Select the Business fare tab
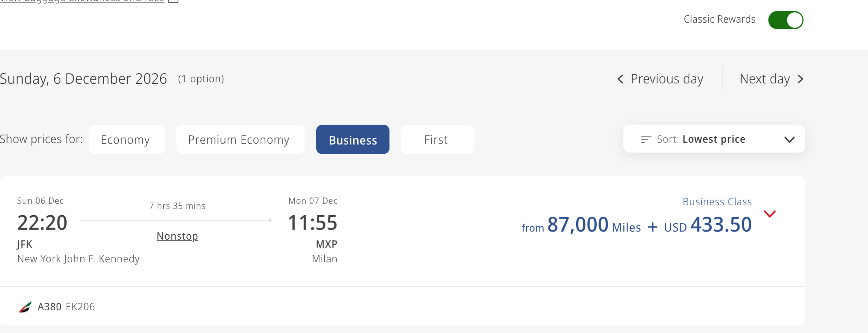Viewport: 868px width, 333px height. [353, 139]
